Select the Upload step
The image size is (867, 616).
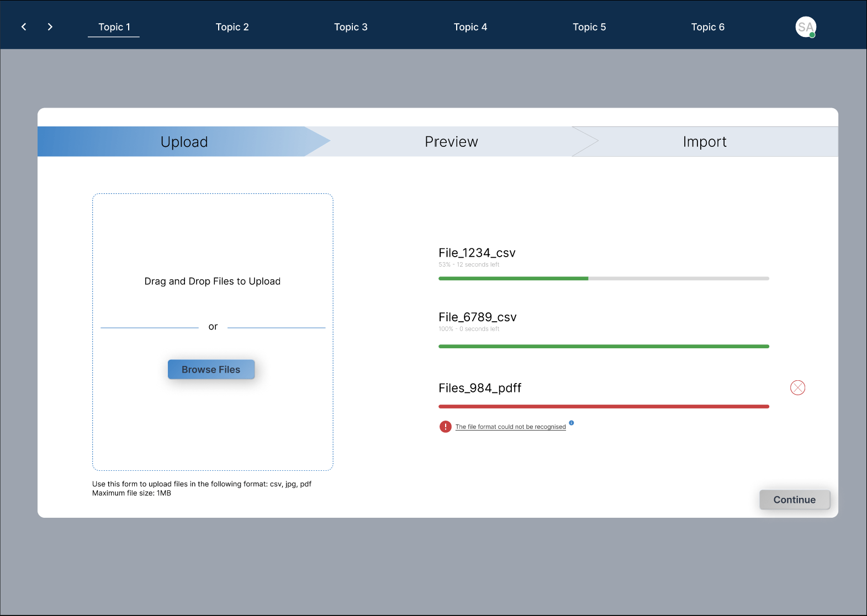pyautogui.click(x=184, y=142)
